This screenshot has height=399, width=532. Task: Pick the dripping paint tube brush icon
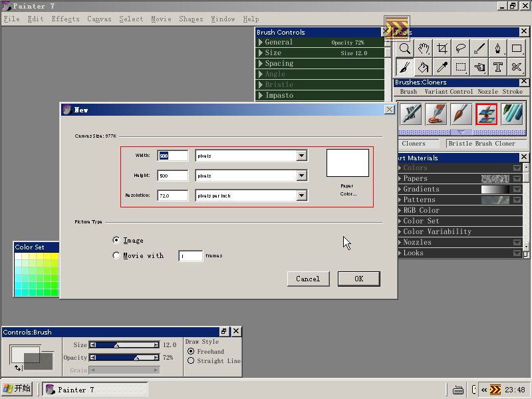click(436, 114)
